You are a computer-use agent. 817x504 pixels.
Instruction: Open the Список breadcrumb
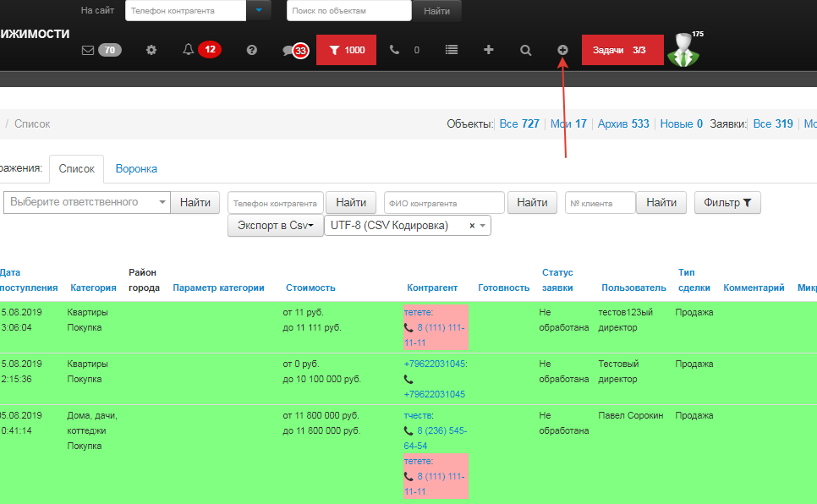coord(32,124)
